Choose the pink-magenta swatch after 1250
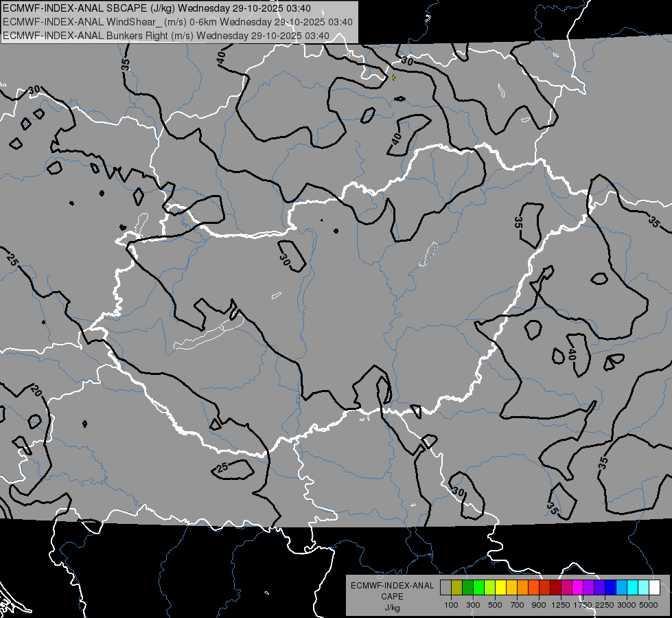672x618 pixels. coord(566,587)
